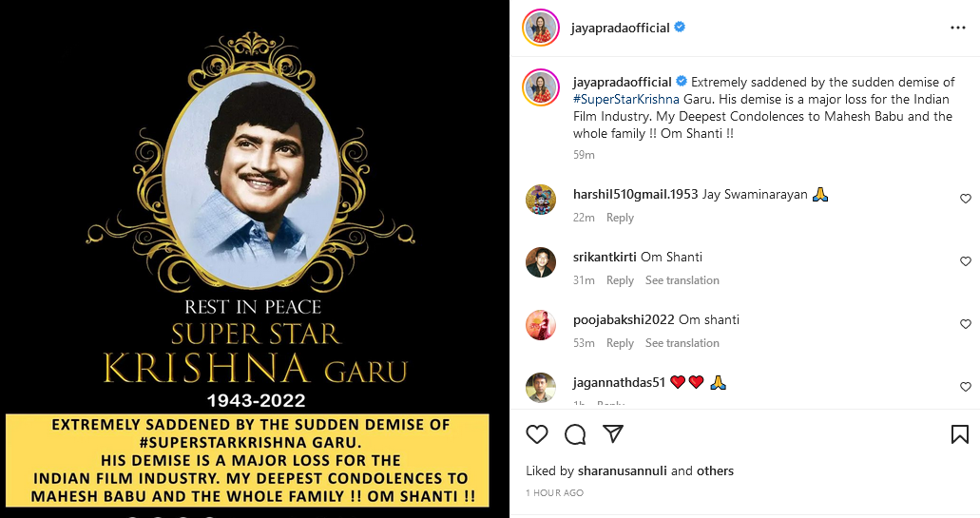Open harshil510gmail.1953's profile avatar

point(541,200)
